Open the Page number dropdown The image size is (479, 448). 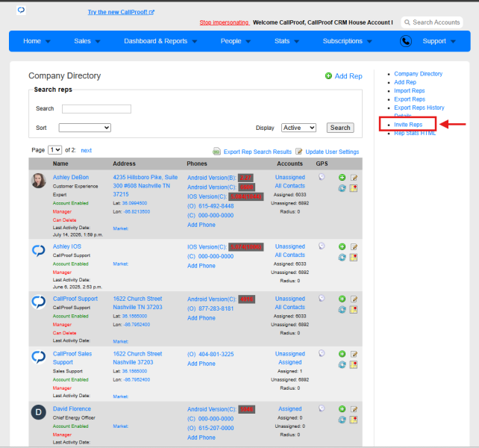55,150
